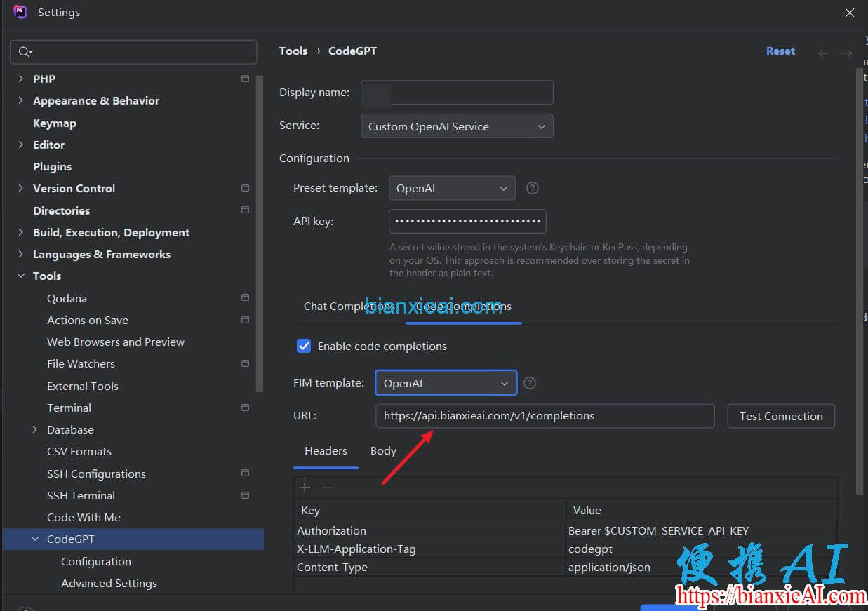Click the small settings icon beside Directories
The height and width of the screenshot is (611, 868).
245,210
